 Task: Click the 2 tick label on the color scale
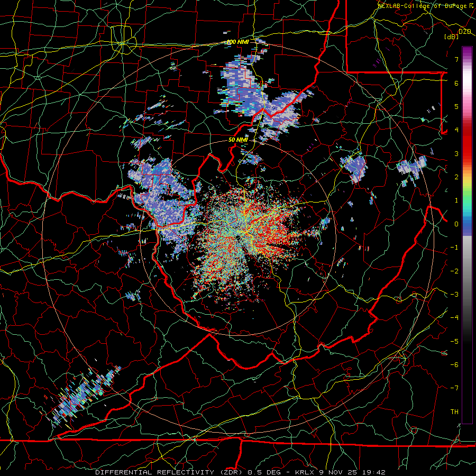[x=456, y=177]
